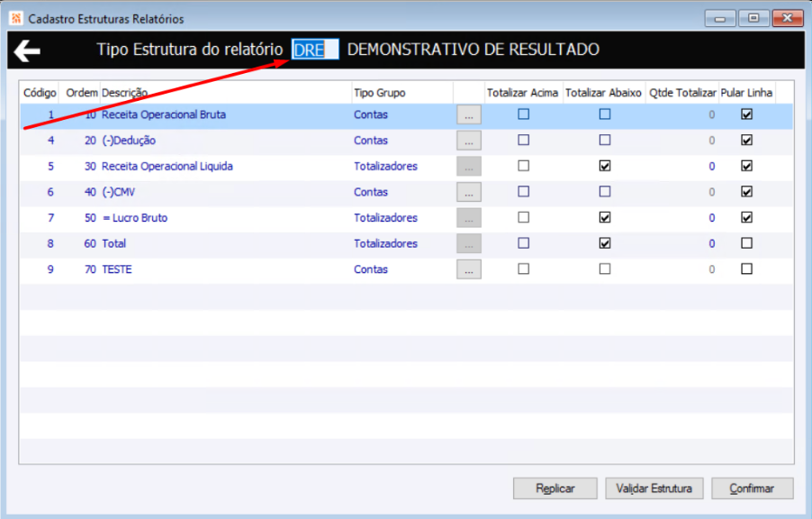The width and height of the screenshot is (812, 519).
Task: Open ellipsis button for (-)Dedução row
Action: pyautogui.click(x=469, y=141)
